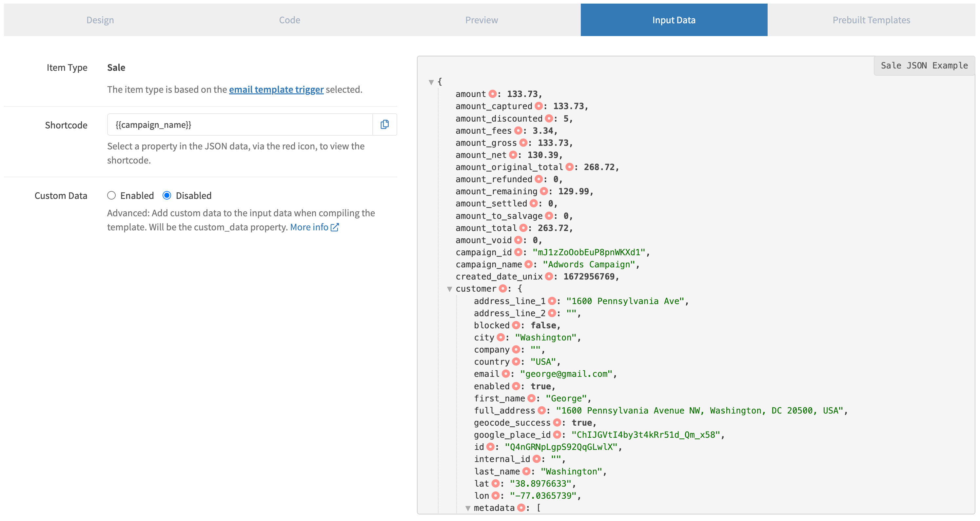The height and width of the screenshot is (521, 980).
Task: Switch to the Design tab
Action: 100,20
